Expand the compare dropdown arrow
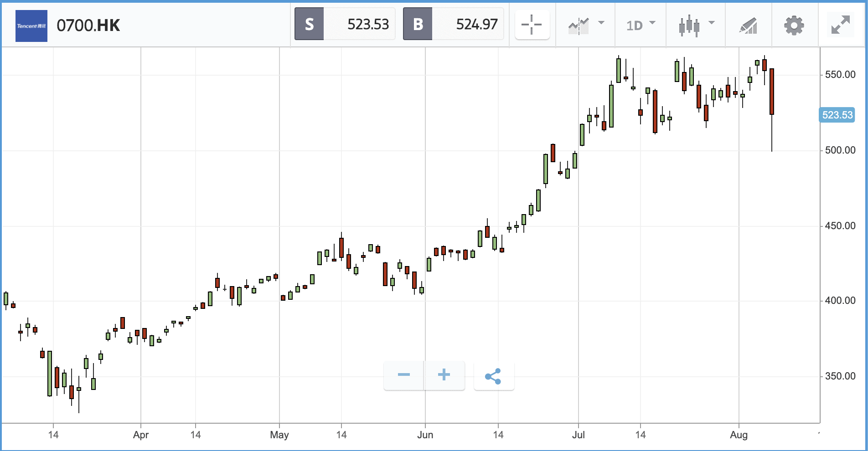The width and height of the screenshot is (868, 451). [601, 22]
